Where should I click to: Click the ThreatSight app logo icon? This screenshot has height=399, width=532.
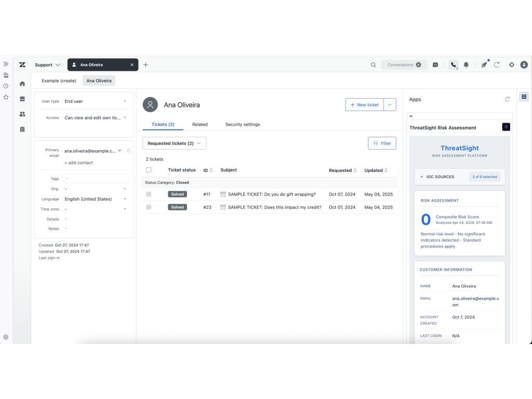[506, 127]
